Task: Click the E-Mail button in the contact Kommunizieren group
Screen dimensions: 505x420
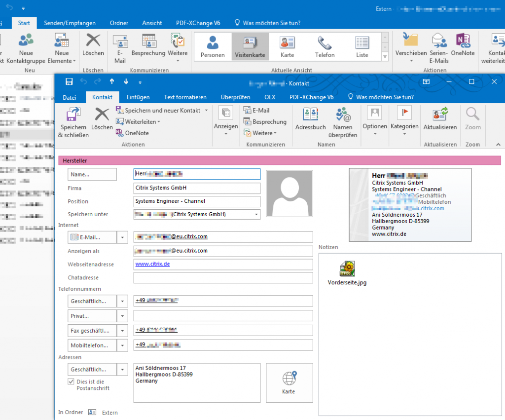Action: (x=256, y=110)
